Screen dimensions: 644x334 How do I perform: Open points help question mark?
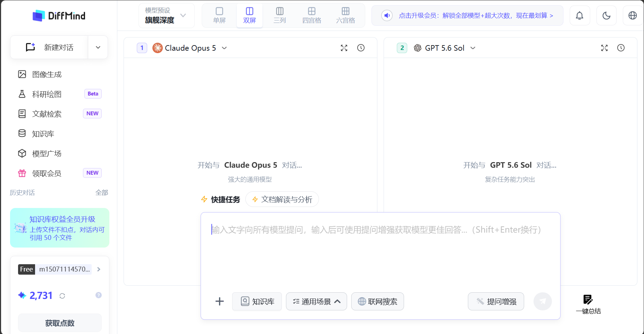[x=99, y=295]
